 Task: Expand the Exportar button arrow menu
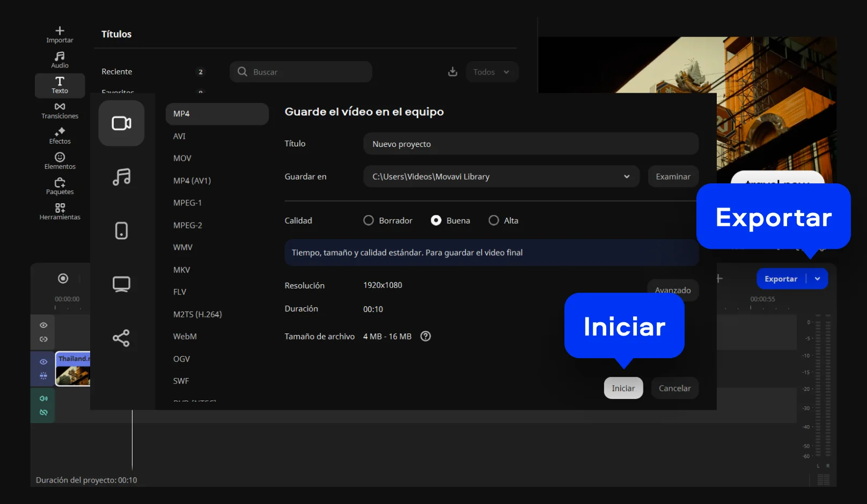pos(817,279)
